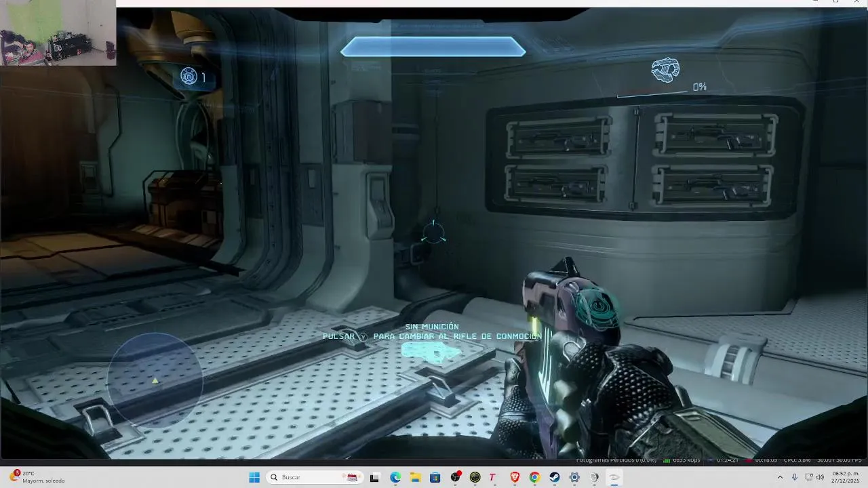Click the 'SIN MUNICIÓN' warning text

[432, 327]
